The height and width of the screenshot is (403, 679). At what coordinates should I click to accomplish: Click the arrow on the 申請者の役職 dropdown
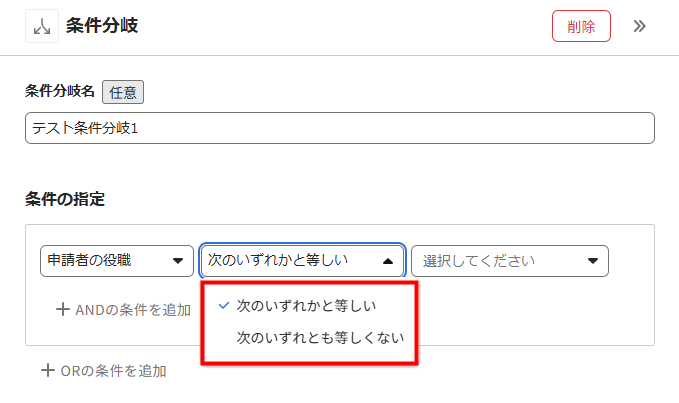pyautogui.click(x=178, y=261)
